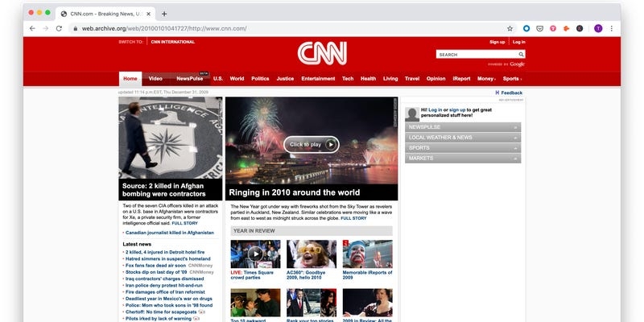Expand the NEWSPULSE panel
This screenshot has width=644, height=322.
pyautogui.click(x=463, y=127)
